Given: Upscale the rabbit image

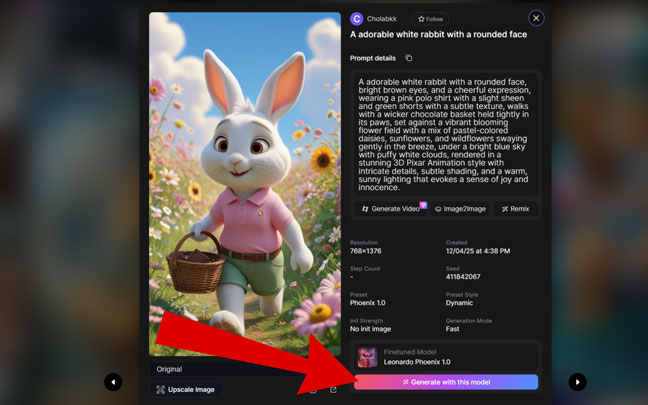Looking at the screenshot, I should tap(185, 389).
